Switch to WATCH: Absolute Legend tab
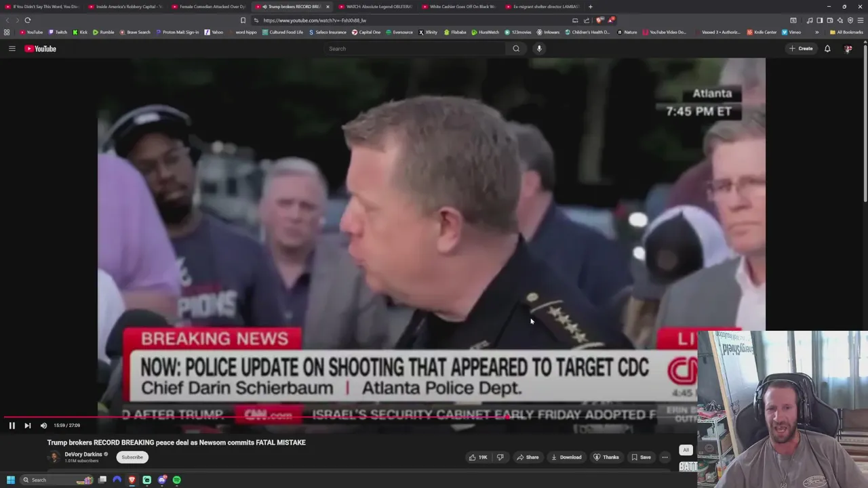The image size is (868, 488). (375, 7)
